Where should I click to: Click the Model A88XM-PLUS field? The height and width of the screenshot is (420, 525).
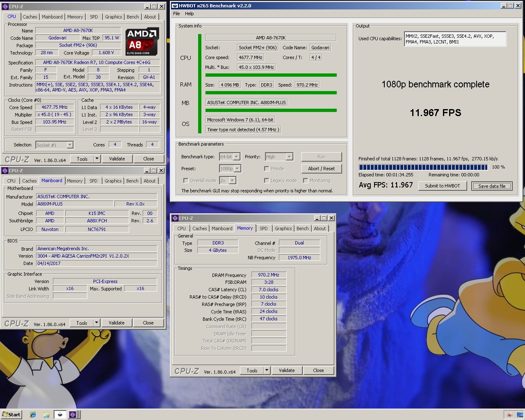[x=75, y=204]
